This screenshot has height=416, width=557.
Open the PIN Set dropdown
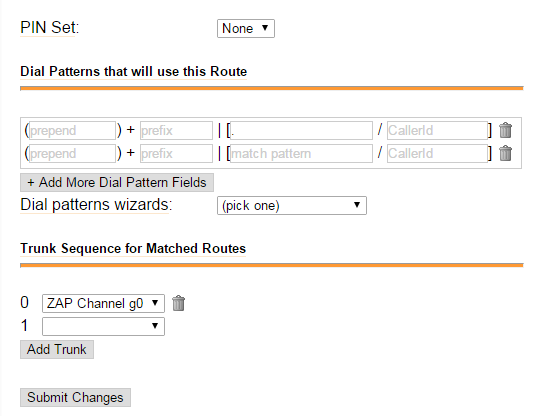pyautogui.click(x=246, y=28)
